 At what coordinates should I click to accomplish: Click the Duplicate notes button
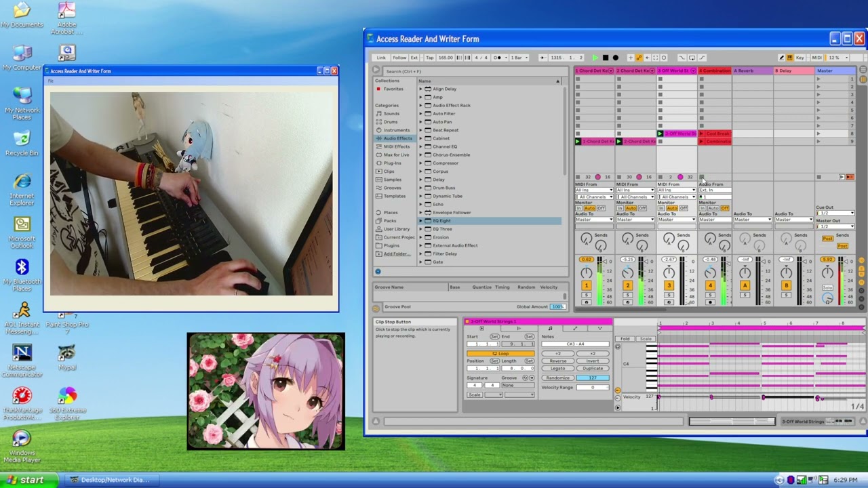(x=593, y=369)
